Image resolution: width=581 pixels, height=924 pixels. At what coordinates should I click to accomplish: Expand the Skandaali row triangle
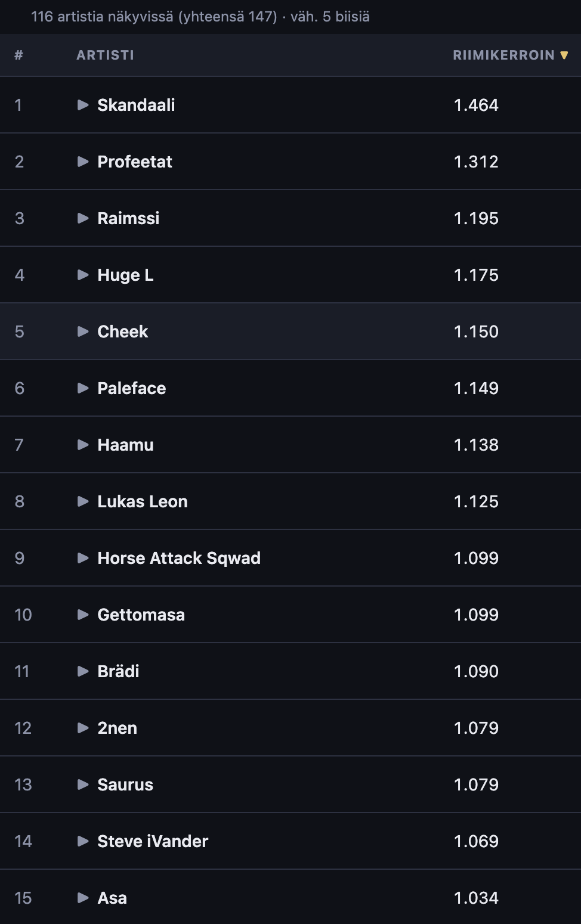(83, 105)
